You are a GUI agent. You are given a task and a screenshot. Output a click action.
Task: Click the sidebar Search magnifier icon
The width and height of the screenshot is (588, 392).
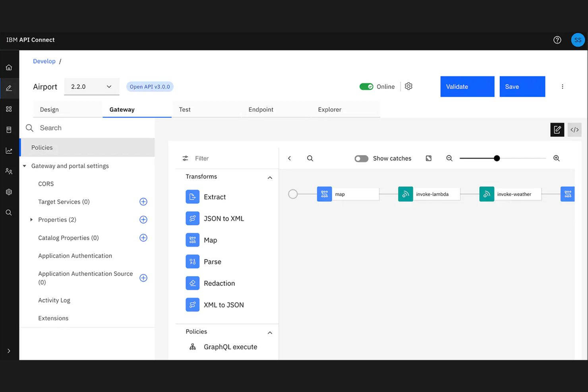click(9, 212)
